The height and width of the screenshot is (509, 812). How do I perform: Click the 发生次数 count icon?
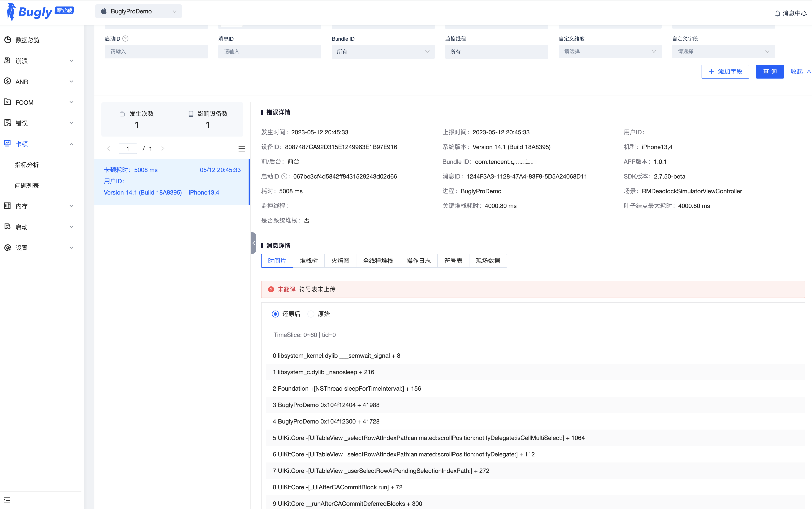click(x=122, y=114)
